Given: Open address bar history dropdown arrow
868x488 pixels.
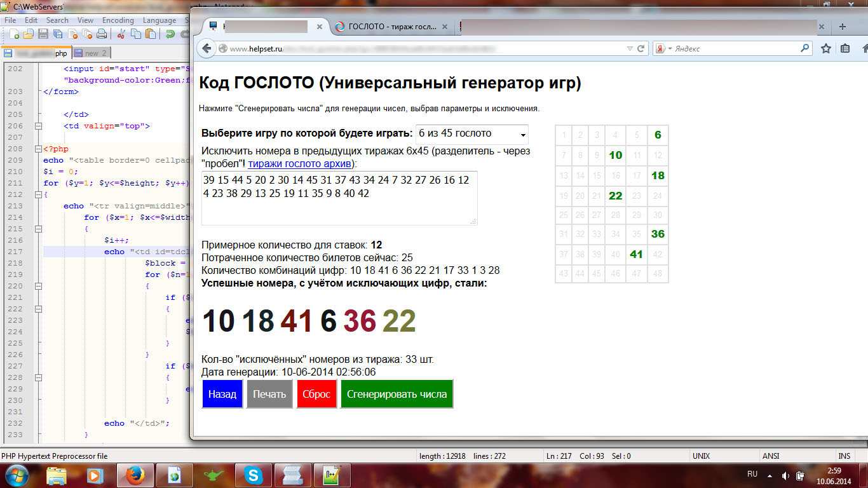Looking at the screenshot, I should [x=630, y=48].
